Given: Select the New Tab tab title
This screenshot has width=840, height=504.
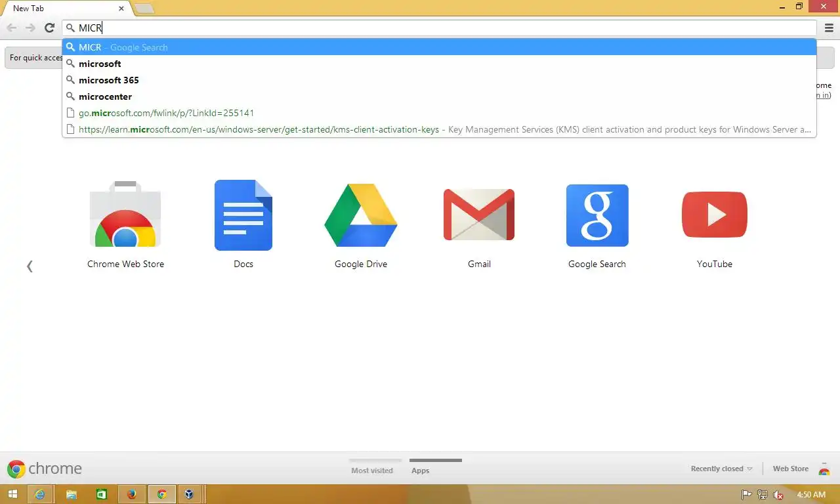Looking at the screenshot, I should [x=28, y=9].
